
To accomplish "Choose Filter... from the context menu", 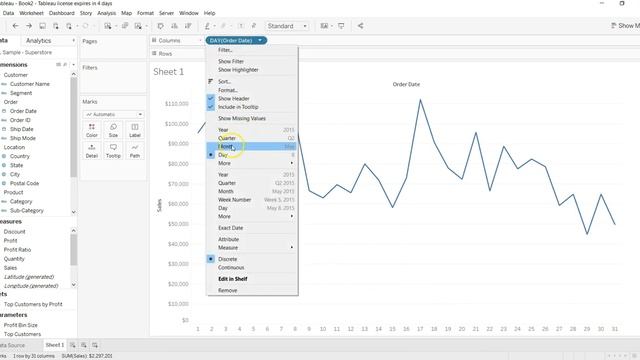I will pos(251,50).
